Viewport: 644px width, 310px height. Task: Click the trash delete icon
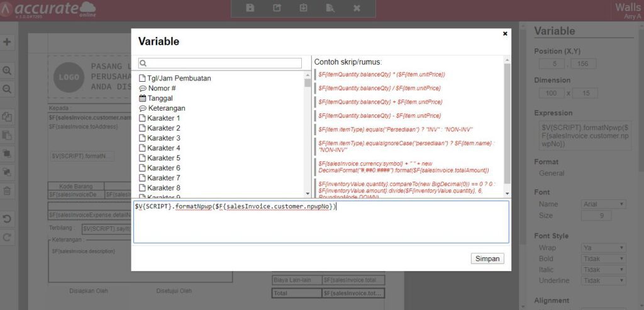coord(7,191)
